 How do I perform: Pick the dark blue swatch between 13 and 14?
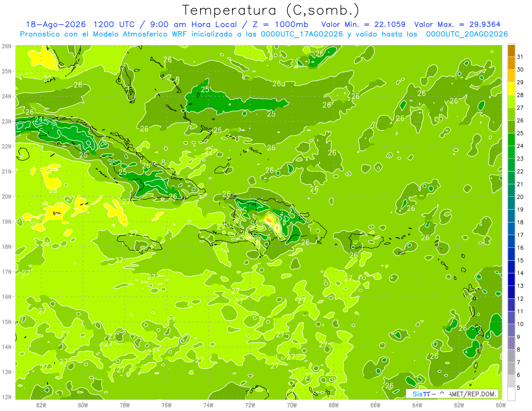click(x=511, y=279)
